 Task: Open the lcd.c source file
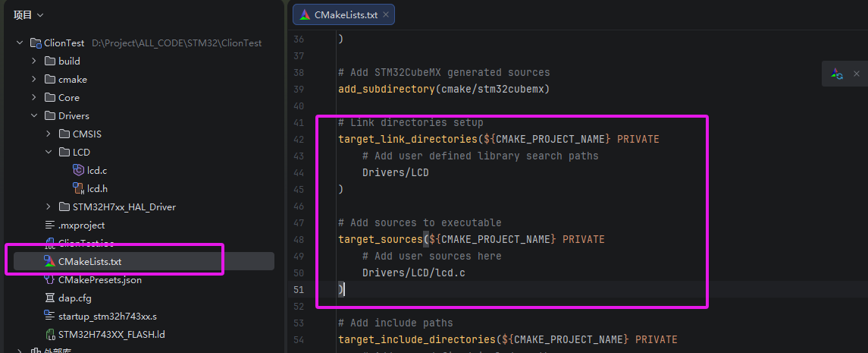pyautogui.click(x=96, y=171)
